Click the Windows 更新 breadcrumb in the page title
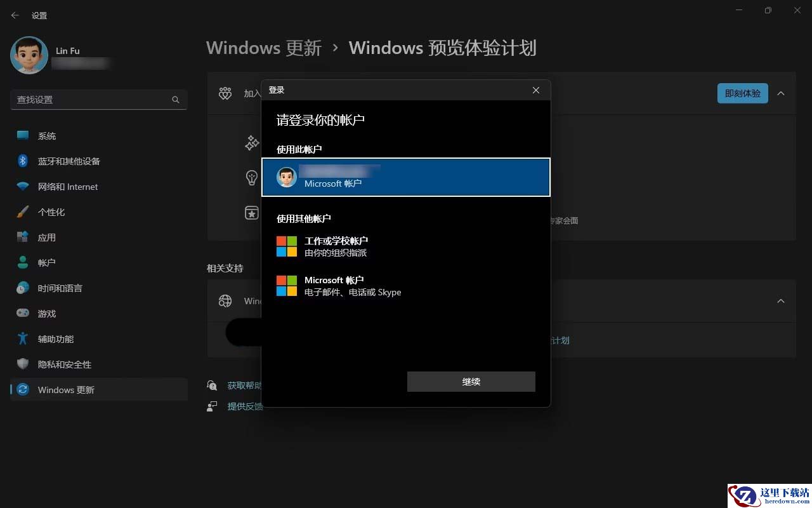 [264, 48]
